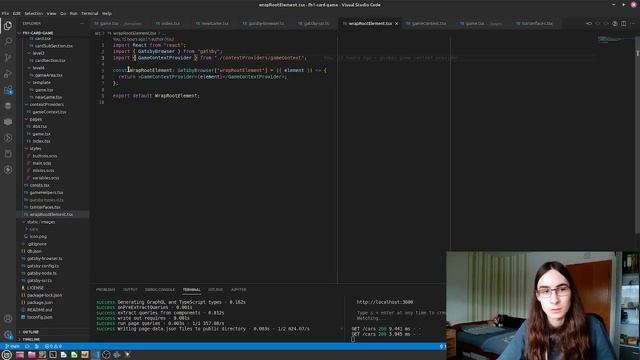The width and height of the screenshot is (640, 360).
Task: Open the Search view in the activity bar
Action: tap(8, 42)
